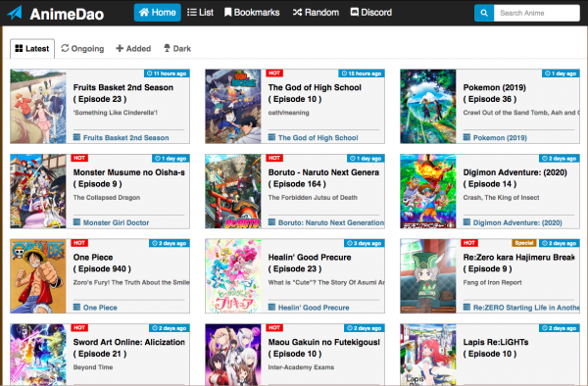The height and width of the screenshot is (386, 588).
Task: Click One Piece series link
Action: [x=100, y=308]
